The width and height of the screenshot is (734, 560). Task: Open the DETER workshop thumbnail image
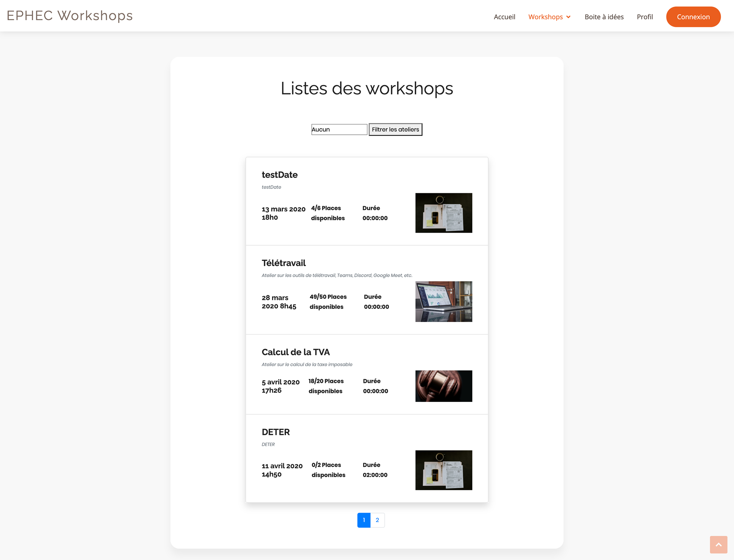coord(443,470)
